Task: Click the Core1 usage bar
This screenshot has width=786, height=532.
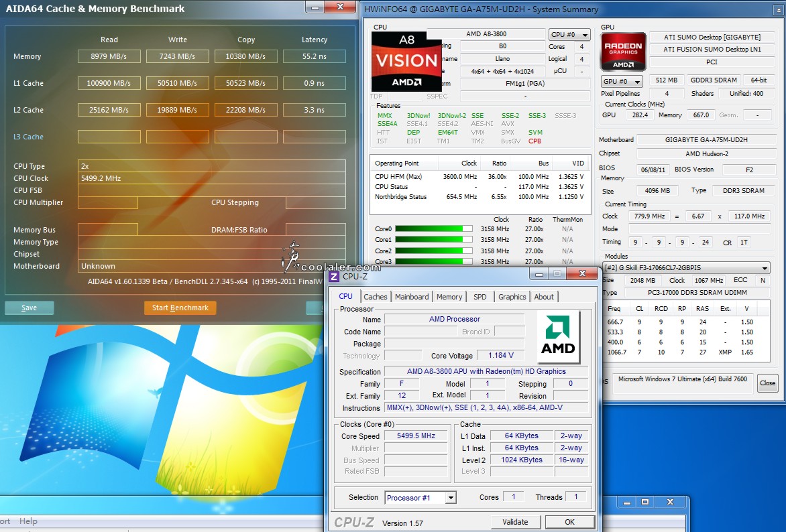Action: click(434, 240)
